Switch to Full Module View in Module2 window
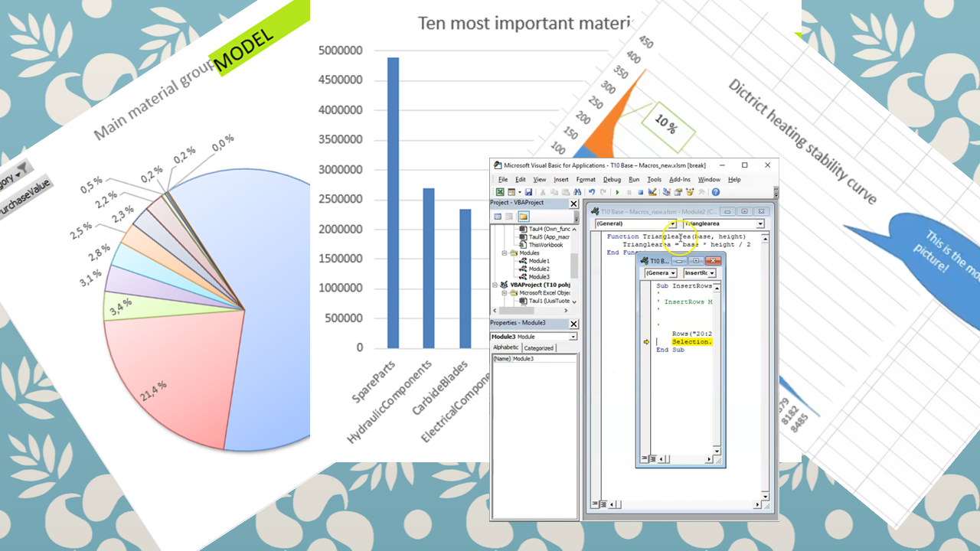Screen dimensions: 980x551 coord(604,504)
